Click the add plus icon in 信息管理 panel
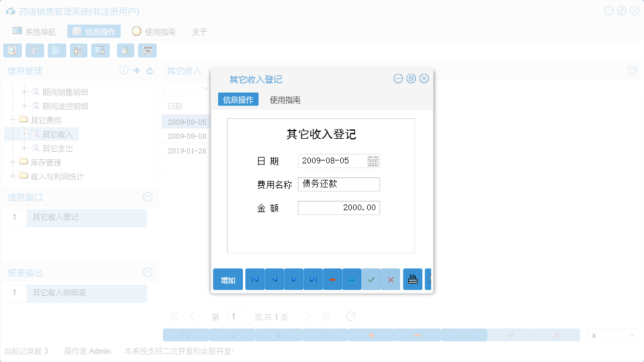Image resolution: width=644 pixels, height=362 pixels. click(x=136, y=70)
